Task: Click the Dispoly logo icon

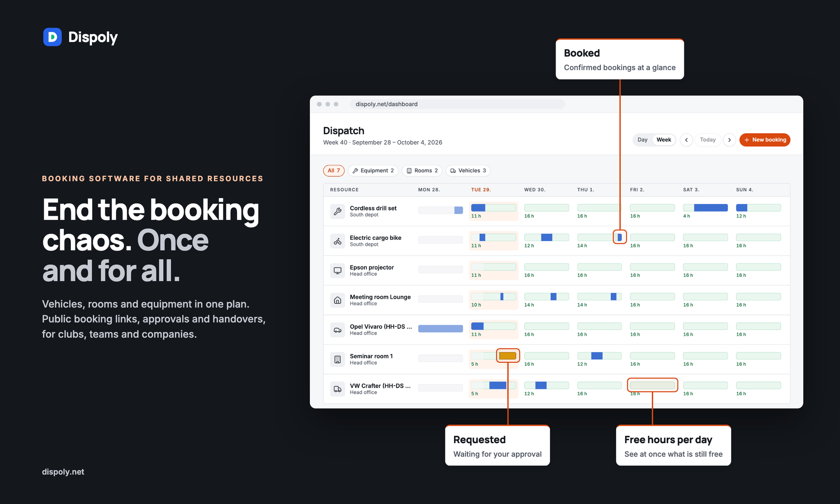Action: [52, 37]
